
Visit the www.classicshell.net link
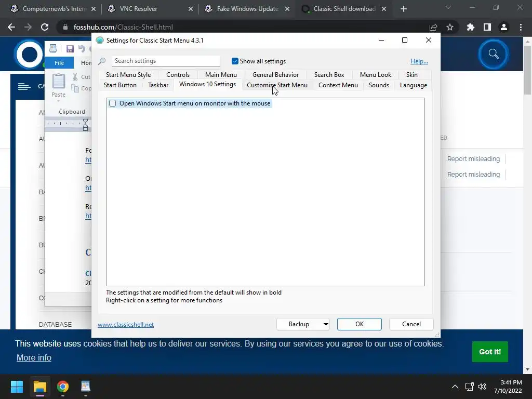126,325
